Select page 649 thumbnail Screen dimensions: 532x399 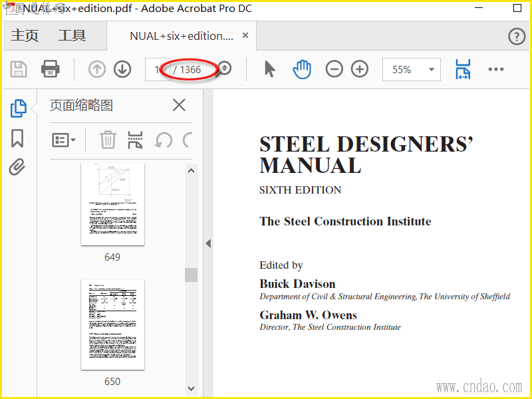[x=112, y=204]
